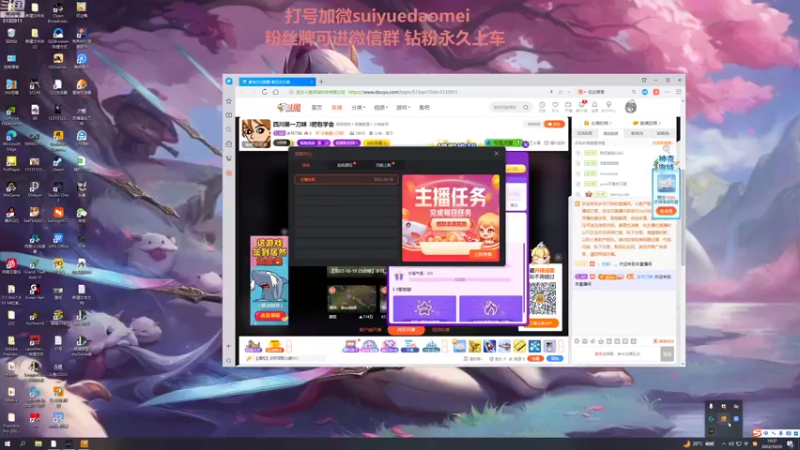Open the Windows Start button

pos(7,444)
